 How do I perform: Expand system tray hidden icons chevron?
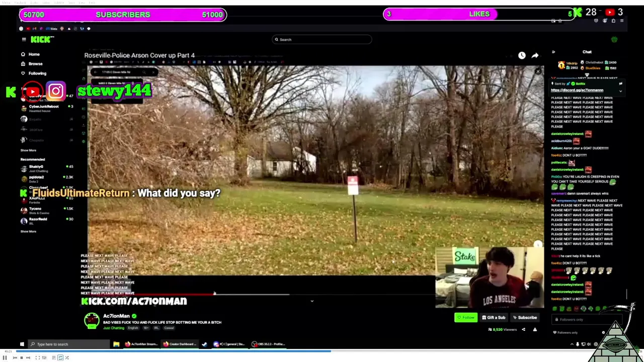(572, 344)
